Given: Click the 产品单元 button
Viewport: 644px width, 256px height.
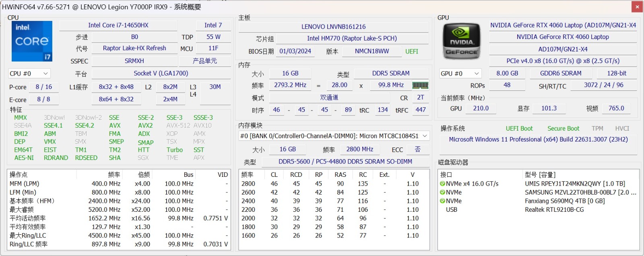Looking at the screenshot, I should pos(205,61).
